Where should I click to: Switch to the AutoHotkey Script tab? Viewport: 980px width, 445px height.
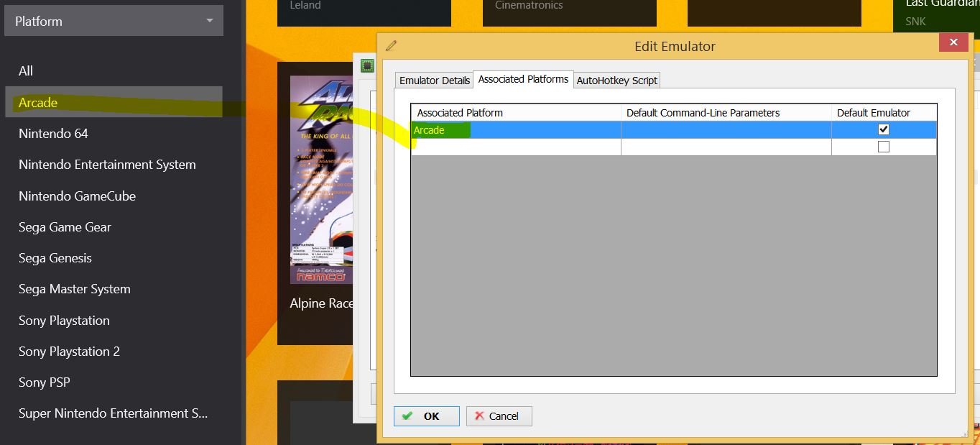[616, 81]
